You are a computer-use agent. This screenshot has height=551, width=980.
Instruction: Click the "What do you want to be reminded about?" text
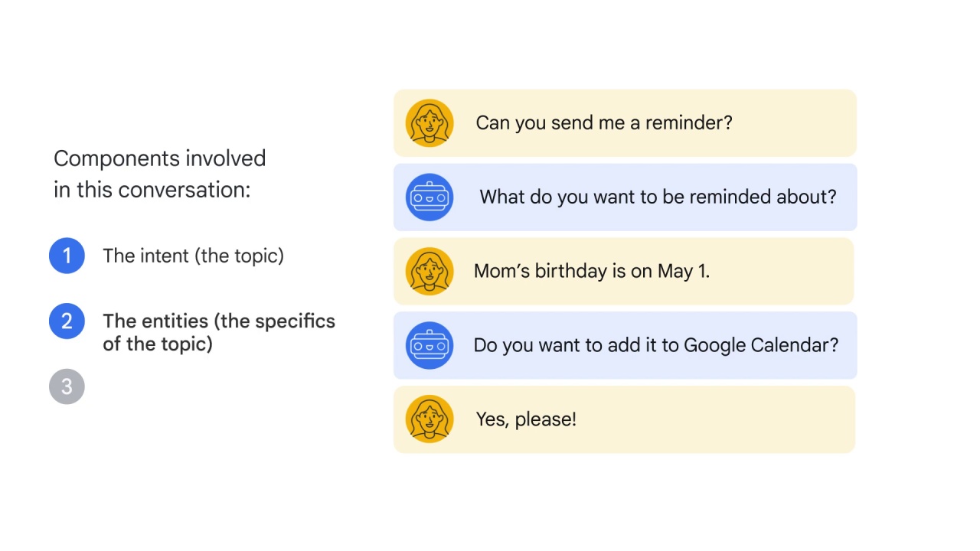click(658, 197)
